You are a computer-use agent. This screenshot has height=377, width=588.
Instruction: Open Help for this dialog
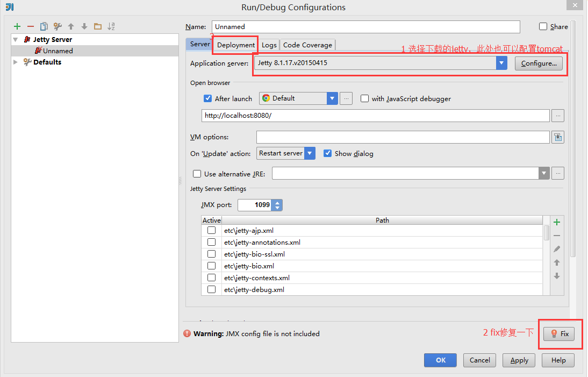[558, 360]
